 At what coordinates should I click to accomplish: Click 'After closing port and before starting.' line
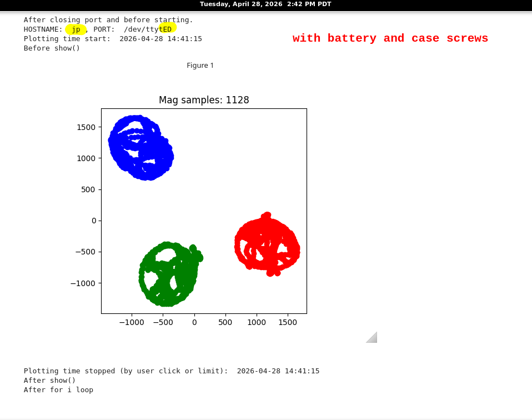click(x=108, y=20)
